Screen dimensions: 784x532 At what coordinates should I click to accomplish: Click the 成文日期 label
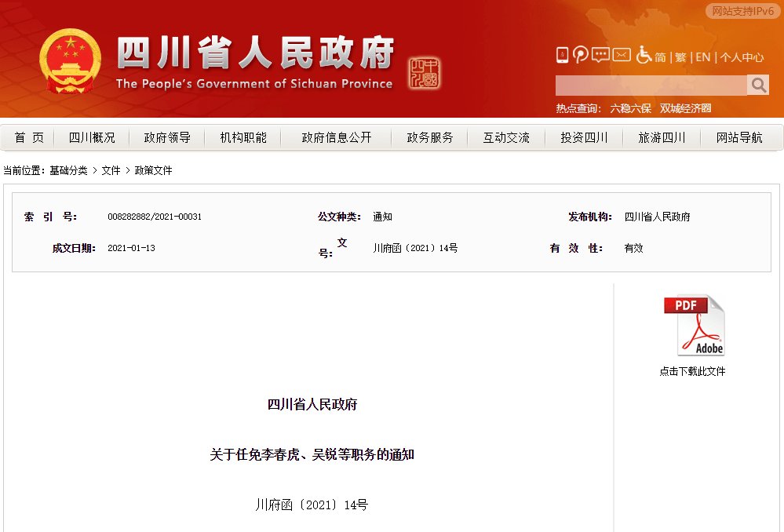pyautogui.click(x=74, y=248)
